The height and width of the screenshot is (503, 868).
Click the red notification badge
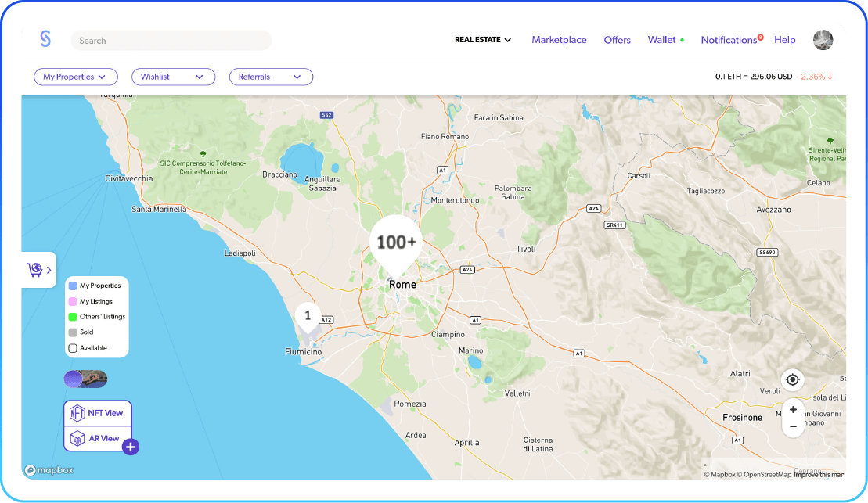[x=761, y=37]
